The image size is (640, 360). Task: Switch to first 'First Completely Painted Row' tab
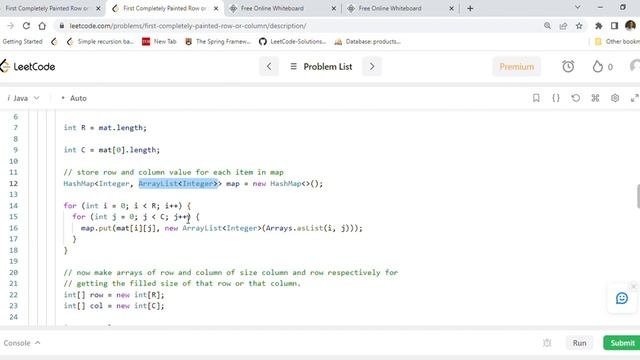[46, 8]
